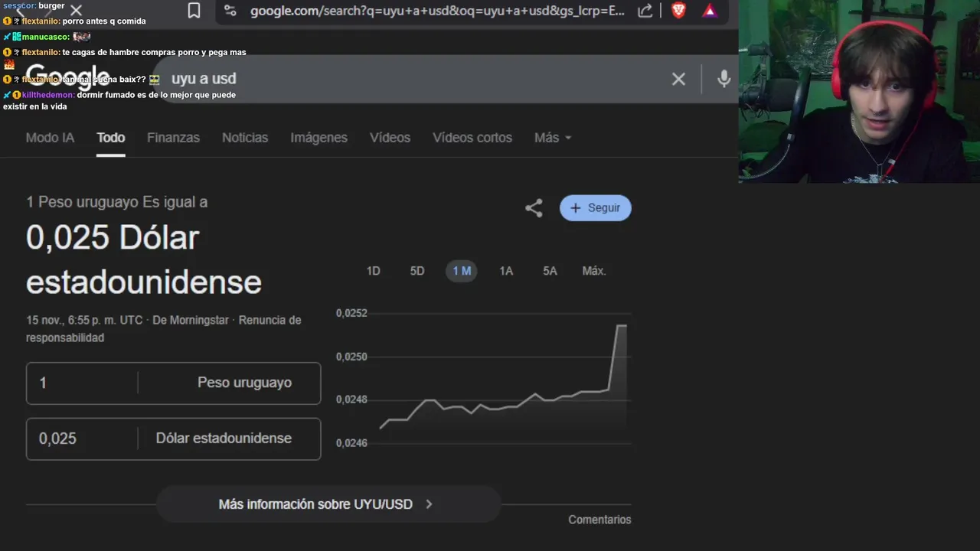Open the Dólar estadounidense currency dropdown
The width and height of the screenshot is (980, 551).
click(230, 439)
